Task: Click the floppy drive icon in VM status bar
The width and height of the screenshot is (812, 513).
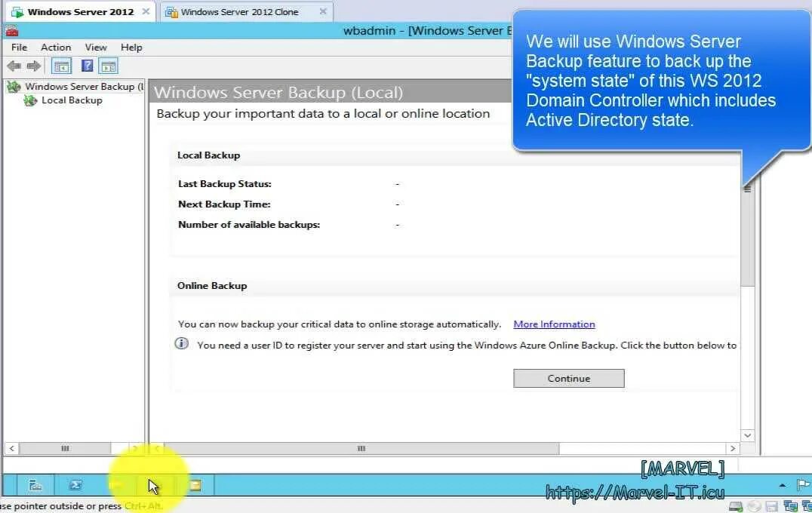Action: [x=771, y=506]
